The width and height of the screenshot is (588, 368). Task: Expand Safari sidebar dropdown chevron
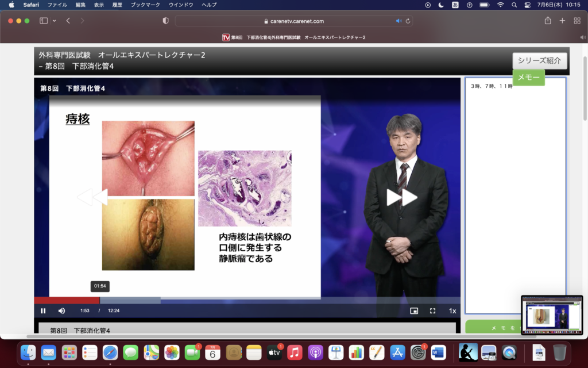point(55,21)
